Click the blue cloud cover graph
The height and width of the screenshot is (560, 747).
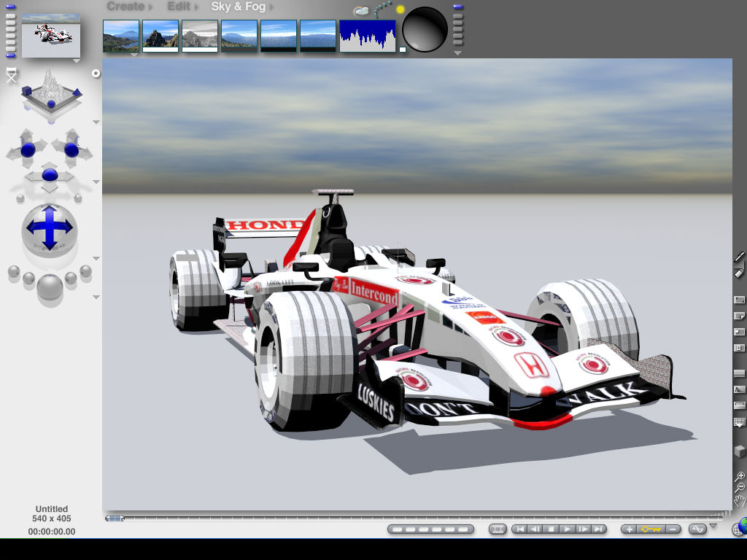pyautogui.click(x=368, y=36)
